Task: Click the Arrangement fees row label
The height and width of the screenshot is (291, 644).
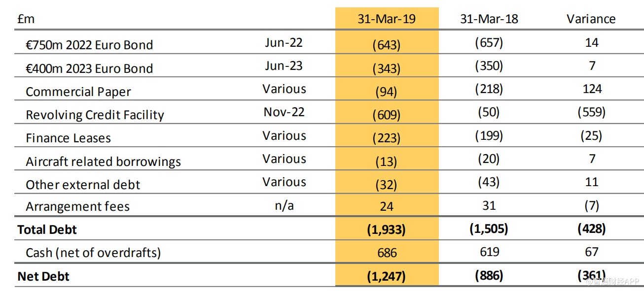Action: (x=77, y=206)
